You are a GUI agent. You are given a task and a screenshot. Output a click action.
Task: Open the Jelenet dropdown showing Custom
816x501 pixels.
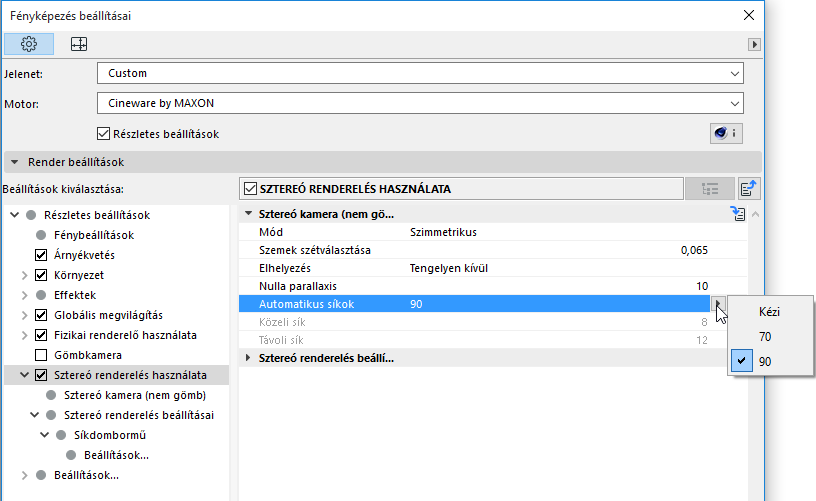tap(420, 73)
